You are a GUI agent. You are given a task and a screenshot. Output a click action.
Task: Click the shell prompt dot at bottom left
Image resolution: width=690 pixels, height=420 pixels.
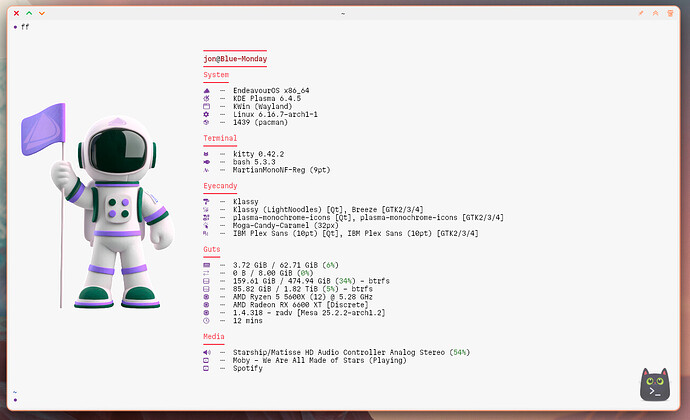pos(15,400)
